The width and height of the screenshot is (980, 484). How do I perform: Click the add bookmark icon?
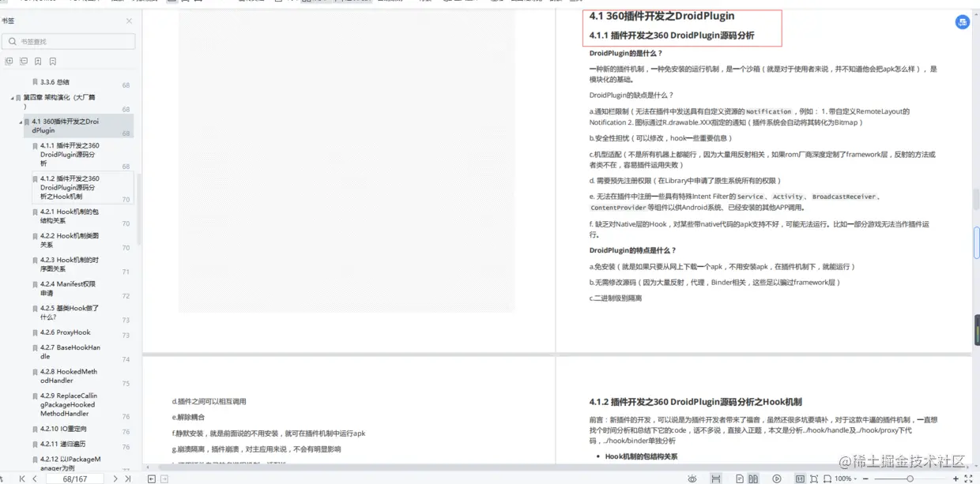point(38,61)
